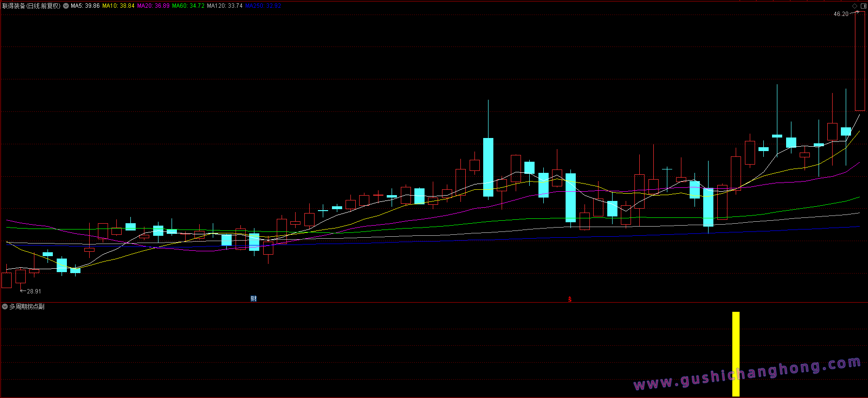Select the magenta MA20 label
Image resolution: width=868 pixels, height=398 pixels.
click(153, 6)
